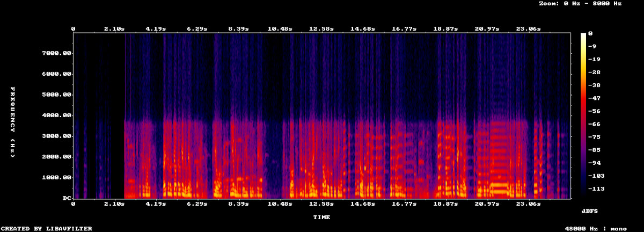644x232 pixels.
Task: Select the 7000.00 frequency axis label
Action: (x=56, y=53)
